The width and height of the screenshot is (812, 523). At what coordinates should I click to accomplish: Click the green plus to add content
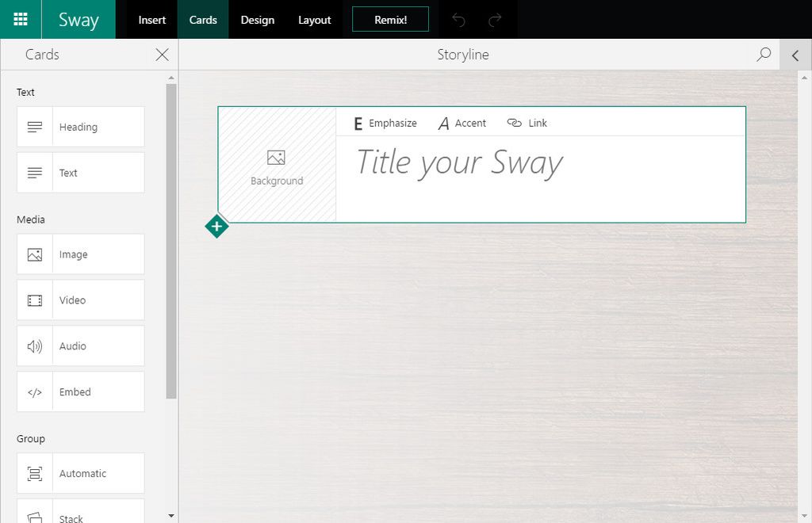216,226
